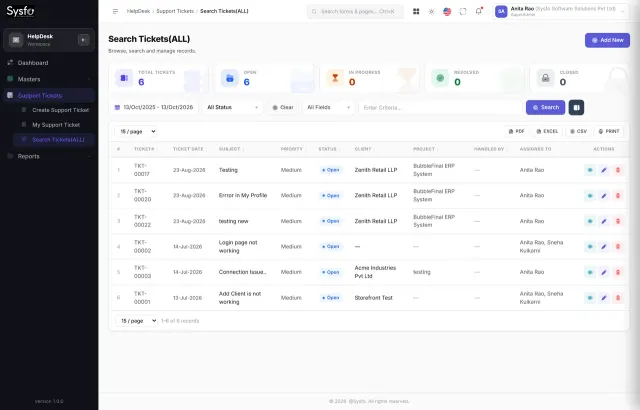View ticket TKT-00022 with the eye icon
Image resolution: width=640 pixels, height=410 pixels.
[x=590, y=221]
